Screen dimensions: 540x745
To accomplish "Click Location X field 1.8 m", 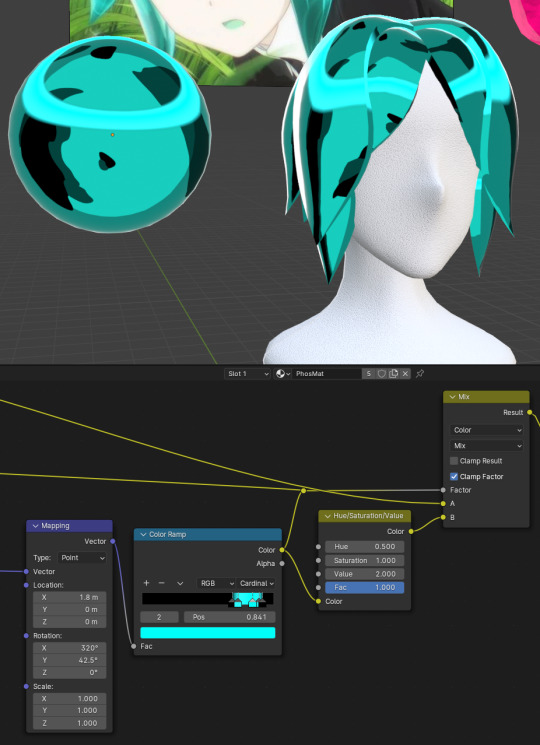I will point(69,597).
